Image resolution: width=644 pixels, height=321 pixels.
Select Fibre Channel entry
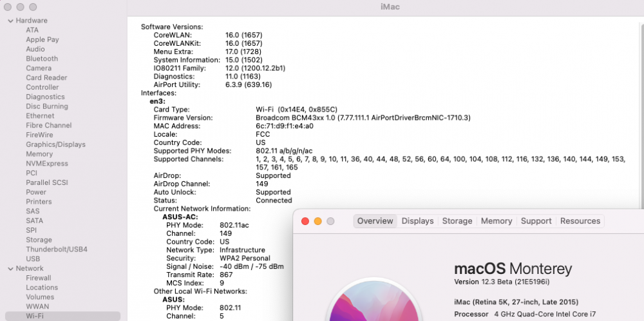click(49, 125)
